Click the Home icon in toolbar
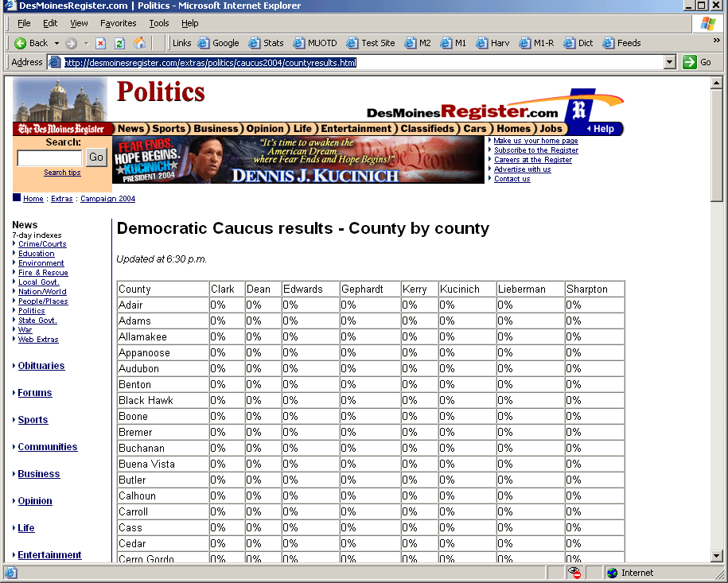This screenshot has width=728, height=583. click(x=139, y=43)
